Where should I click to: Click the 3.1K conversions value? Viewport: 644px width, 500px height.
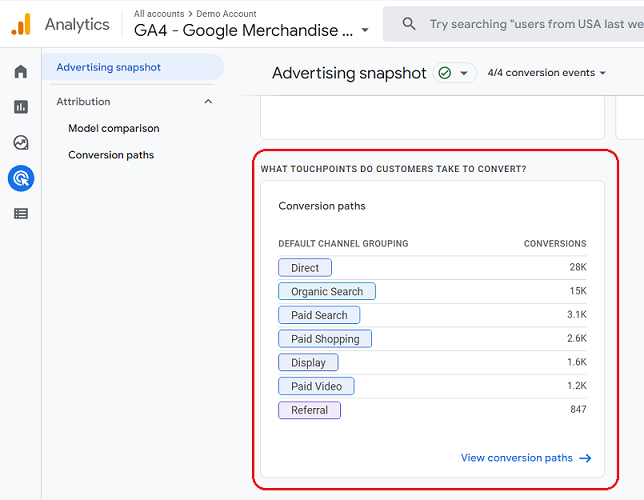[577, 315]
